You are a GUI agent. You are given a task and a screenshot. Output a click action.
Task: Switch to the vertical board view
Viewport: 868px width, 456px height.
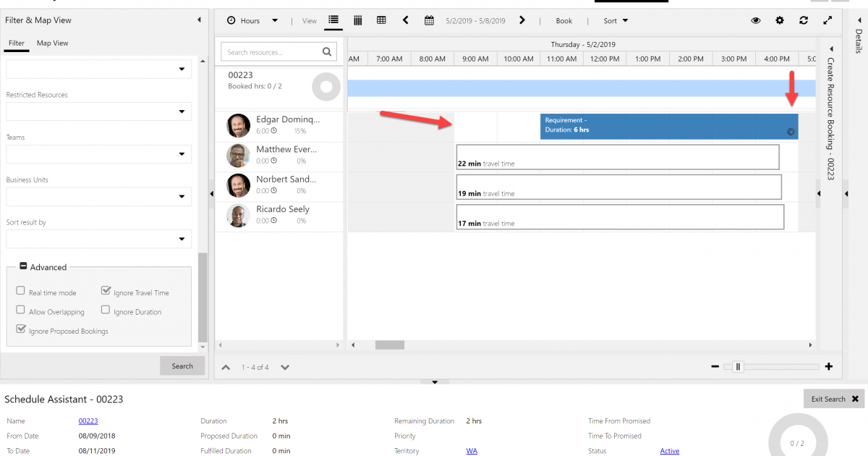click(357, 20)
